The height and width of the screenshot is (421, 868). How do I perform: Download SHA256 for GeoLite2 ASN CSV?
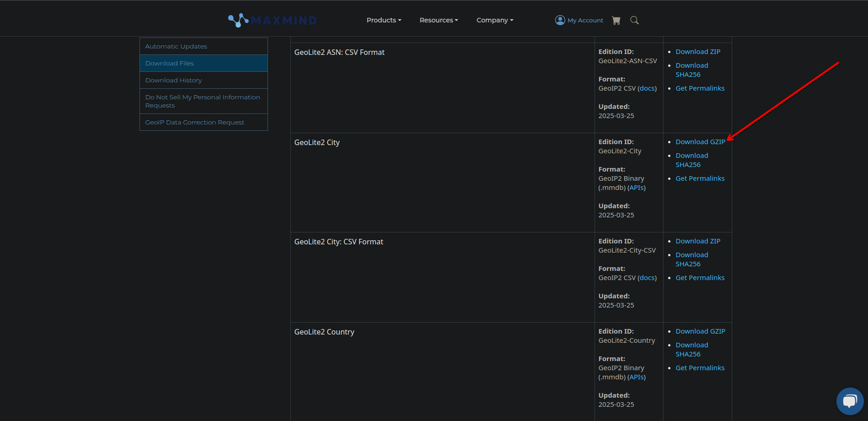[691, 70]
